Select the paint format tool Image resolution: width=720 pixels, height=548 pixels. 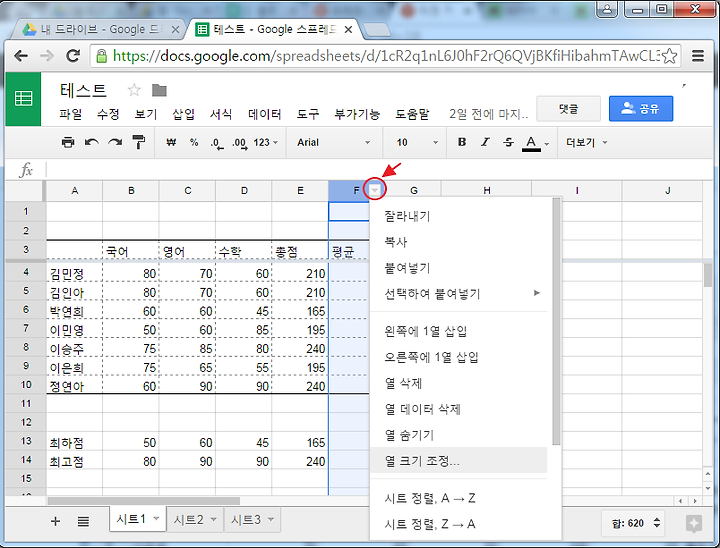pos(138,142)
